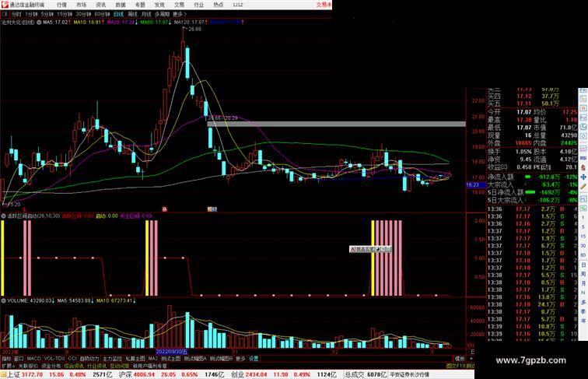Click the RSI icon in right toolbar
Image resolution: width=588 pixels, height=379 pixels.
583,158
